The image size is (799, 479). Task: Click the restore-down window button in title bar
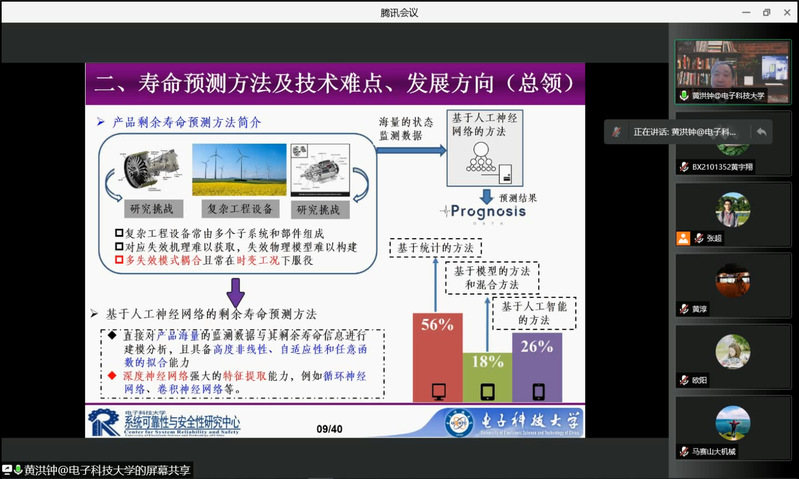click(x=766, y=12)
